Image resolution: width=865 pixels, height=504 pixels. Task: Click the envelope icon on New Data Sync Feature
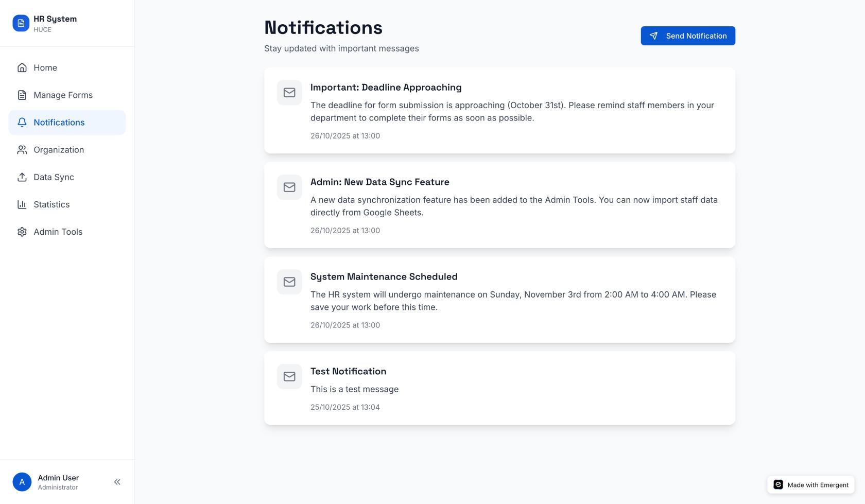pos(289,187)
